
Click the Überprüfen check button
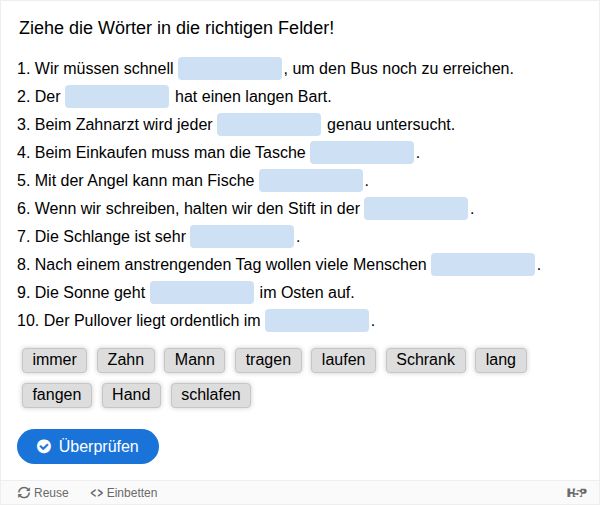[x=88, y=446]
